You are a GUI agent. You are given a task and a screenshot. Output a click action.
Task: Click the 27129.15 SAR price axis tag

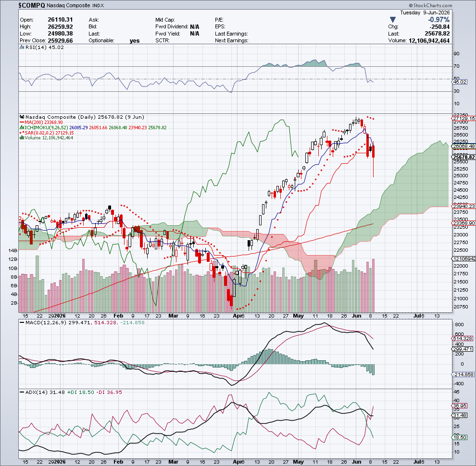tap(463, 118)
